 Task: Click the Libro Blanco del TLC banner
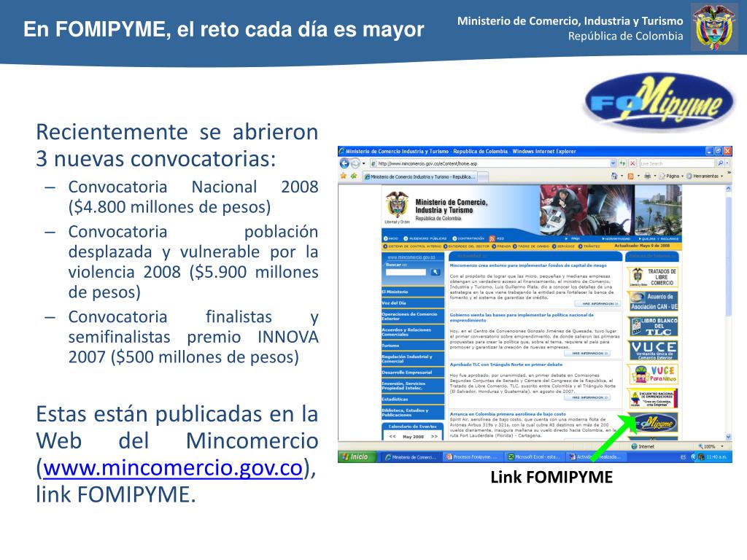(x=653, y=326)
